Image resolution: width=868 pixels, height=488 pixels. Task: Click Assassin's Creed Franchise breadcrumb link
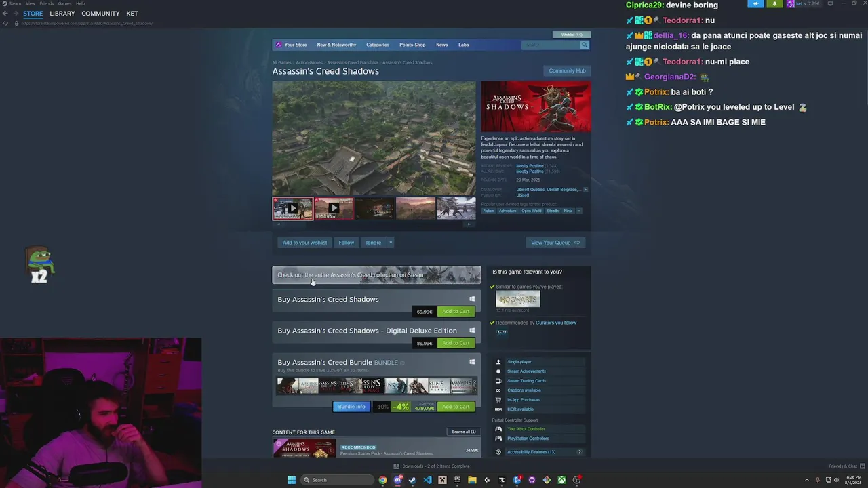click(x=353, y=62)
